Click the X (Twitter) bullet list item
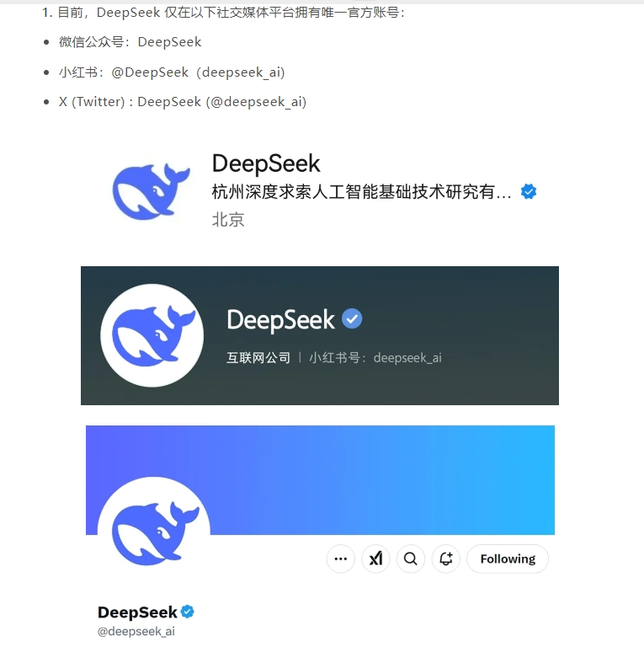 point(183,101)
